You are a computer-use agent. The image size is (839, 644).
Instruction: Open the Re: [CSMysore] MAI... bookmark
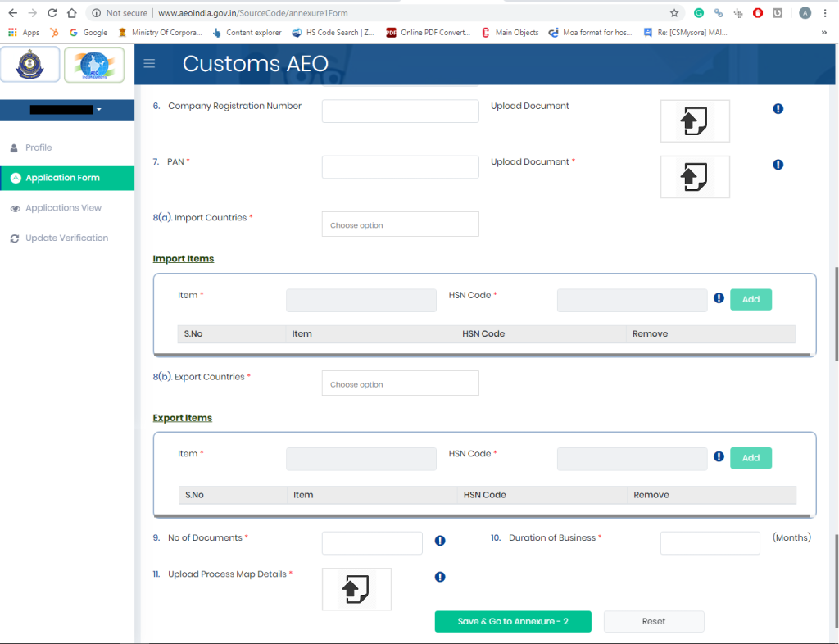coord(686,33)
